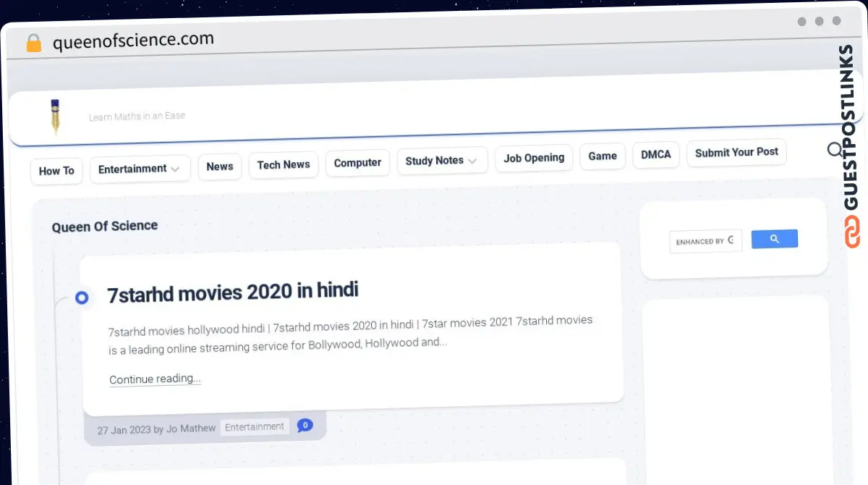Click the Continue reading link
The height and width of the screenshot is (485, 868).
click(155, 379)
